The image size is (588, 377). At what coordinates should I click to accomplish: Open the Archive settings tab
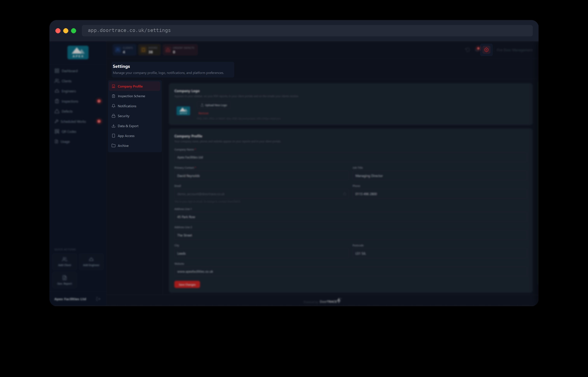click(135, 146)
